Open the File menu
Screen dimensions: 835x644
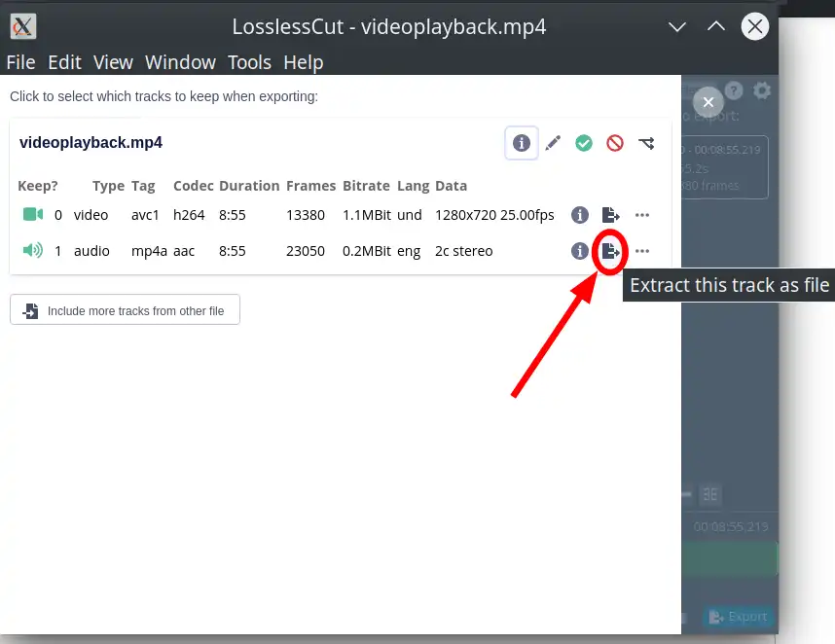20,62
